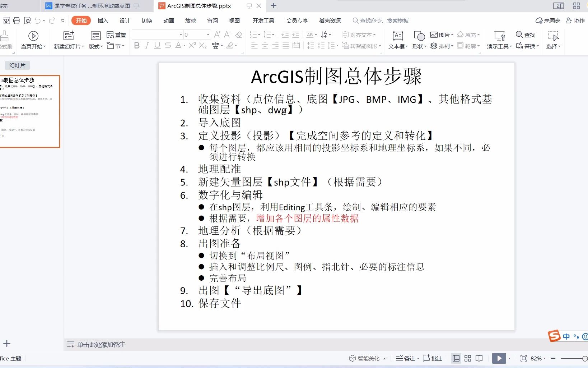The image size is (588, 368).
Task: Open the font size dropdown
Action: coord(208,35)
